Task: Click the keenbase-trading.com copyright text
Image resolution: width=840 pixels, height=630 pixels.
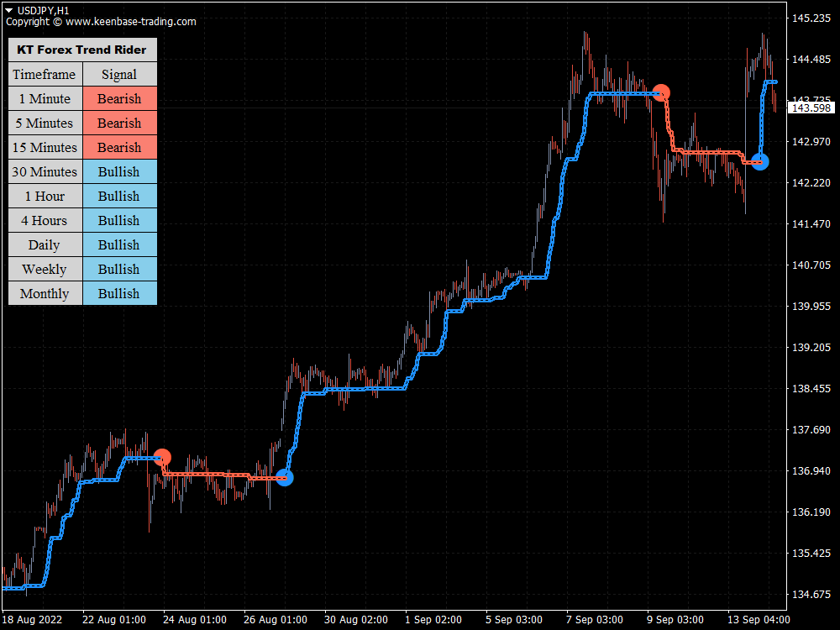Action: pos(102,22)
